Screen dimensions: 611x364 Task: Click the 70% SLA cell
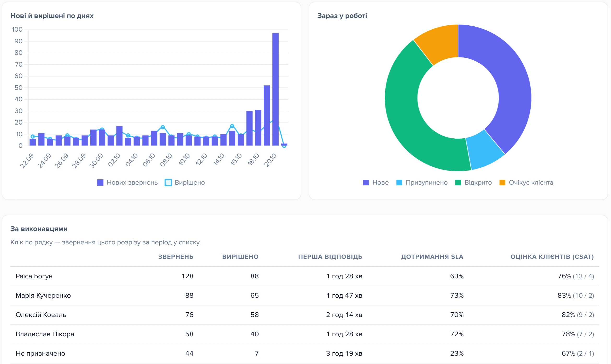(x=457, y=315)
